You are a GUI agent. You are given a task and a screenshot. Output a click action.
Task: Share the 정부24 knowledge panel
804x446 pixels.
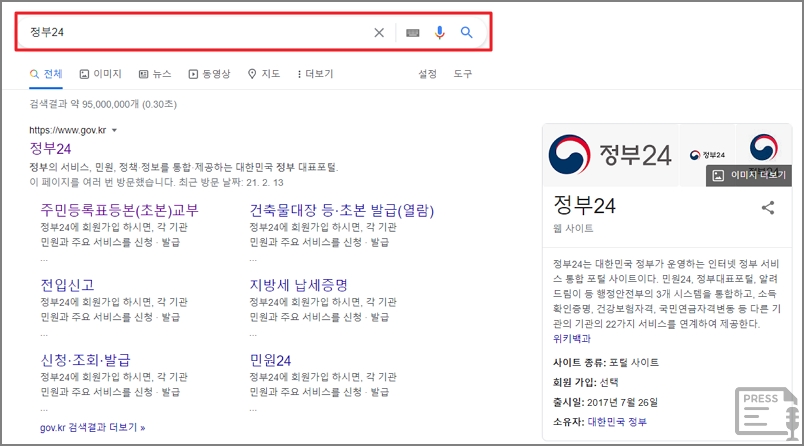[768, 208]
